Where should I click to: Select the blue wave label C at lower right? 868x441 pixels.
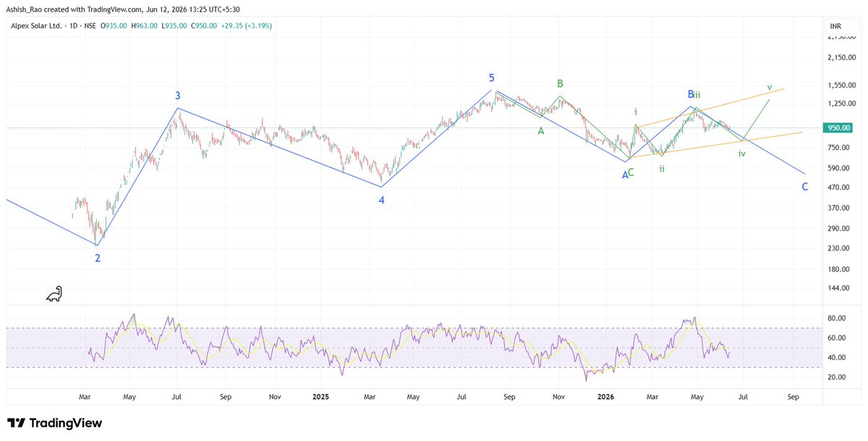pos(804,187)
